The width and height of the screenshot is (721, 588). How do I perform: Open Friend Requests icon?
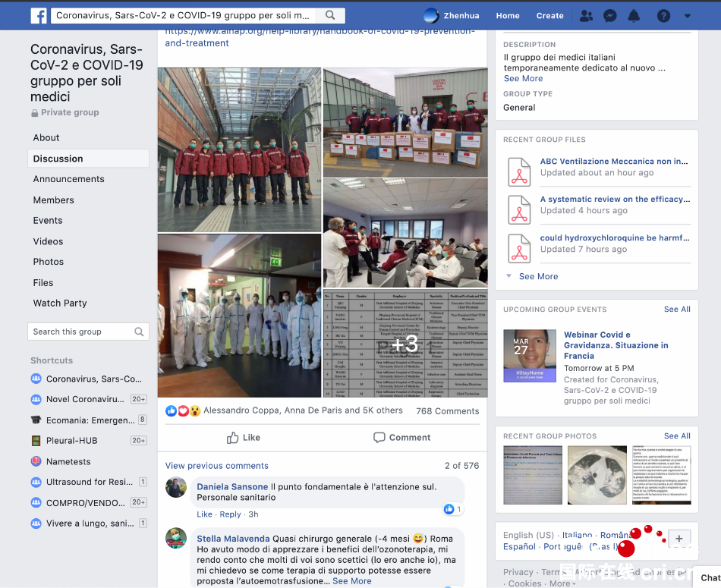586,15
